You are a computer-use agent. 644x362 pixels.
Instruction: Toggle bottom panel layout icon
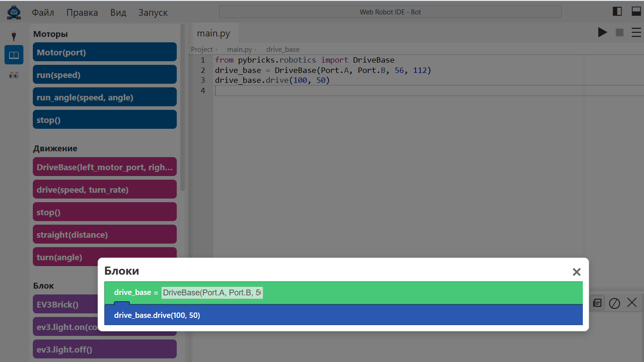[x=636, y=12]
